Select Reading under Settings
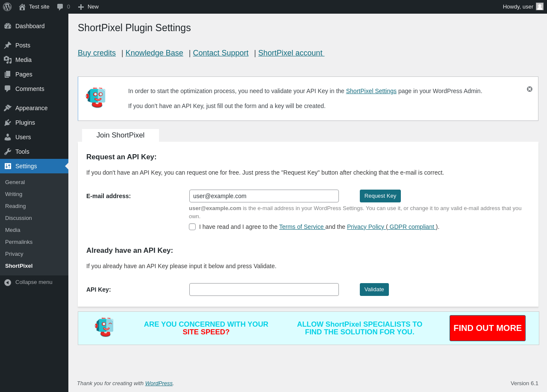The height and width of the screenshot is (392, 547). coord(34,206)
